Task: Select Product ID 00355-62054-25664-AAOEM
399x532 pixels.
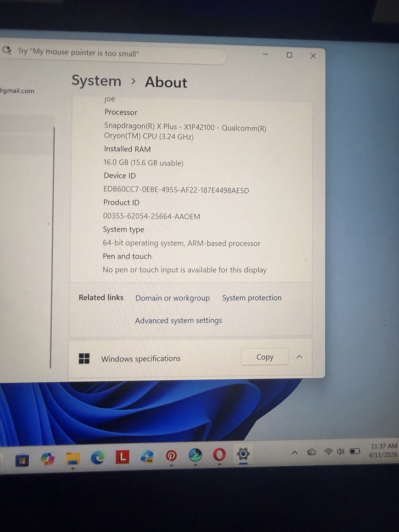Action: point(152,216)
